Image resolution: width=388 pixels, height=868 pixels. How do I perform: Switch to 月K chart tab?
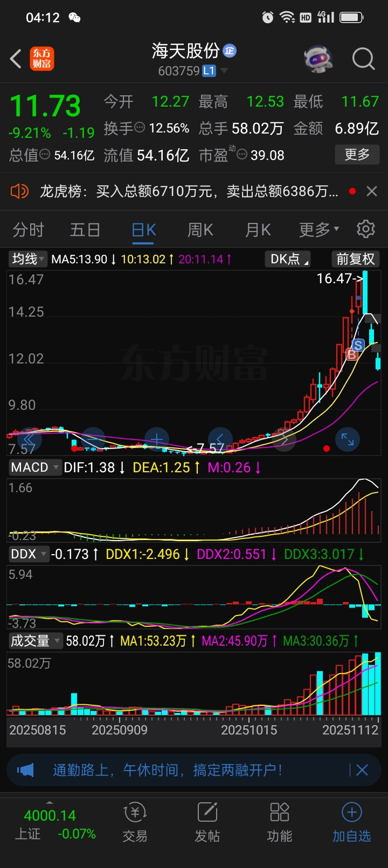click(258, 230)
